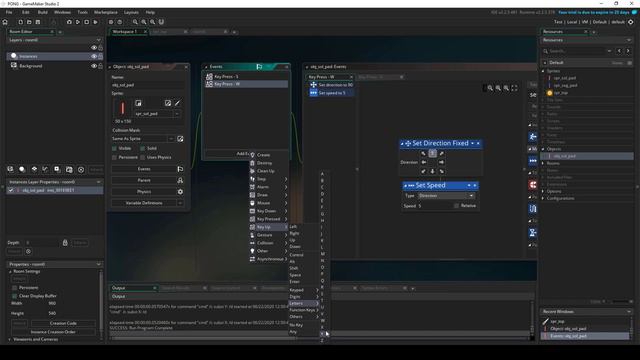Collapse the Sprites folder in Resources
The image size is (640, 360).
coord(543,71)
